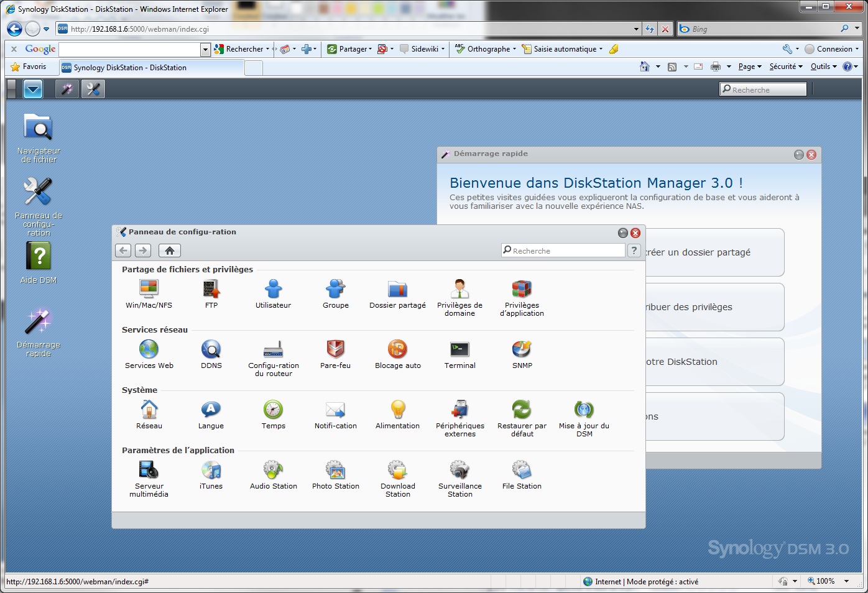Open the Terminal settings icon
The width and height of the screenshot is (868, 593).
click(459, 354)
